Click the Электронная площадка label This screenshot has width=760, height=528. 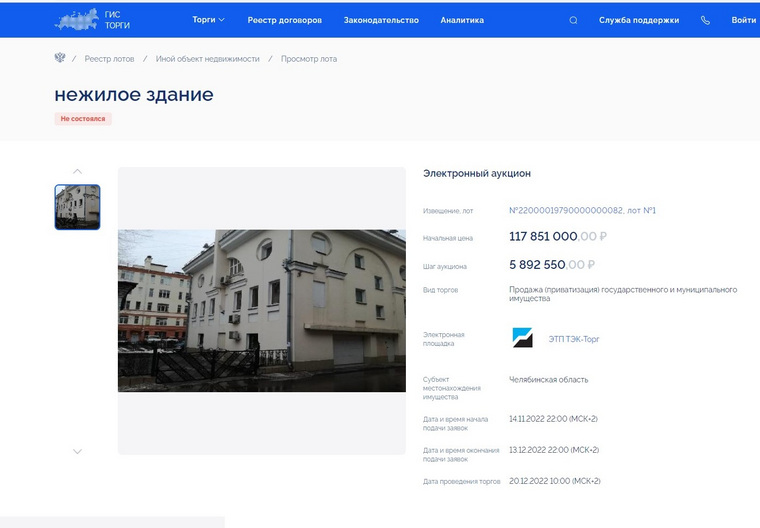pos(443,339)
